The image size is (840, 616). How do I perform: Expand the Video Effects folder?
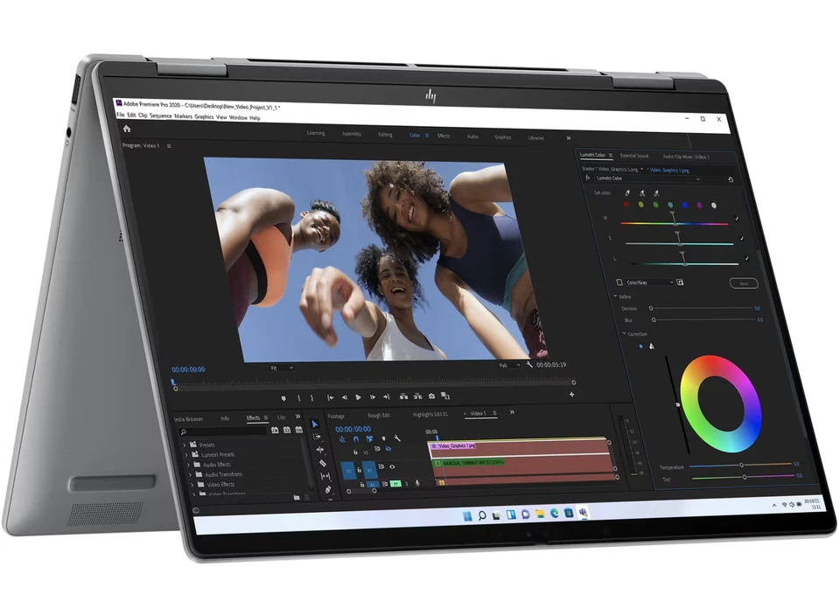[192, 484]
